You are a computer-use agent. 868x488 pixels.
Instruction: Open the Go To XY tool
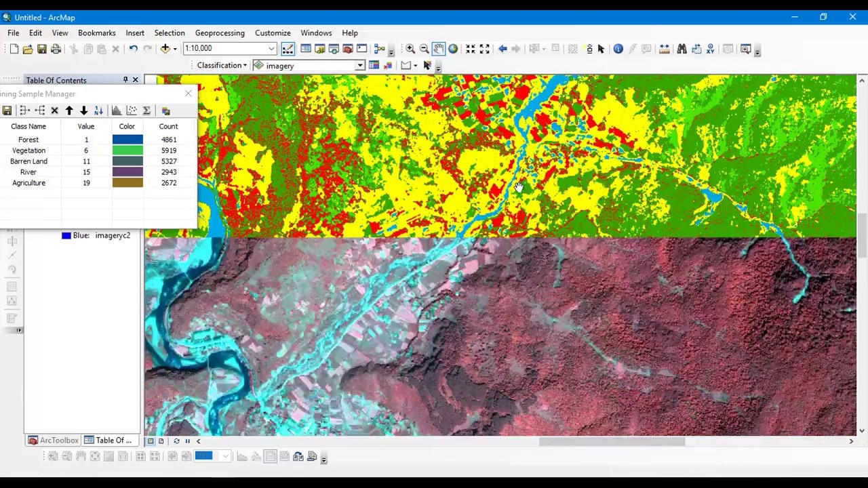point(710,49)
